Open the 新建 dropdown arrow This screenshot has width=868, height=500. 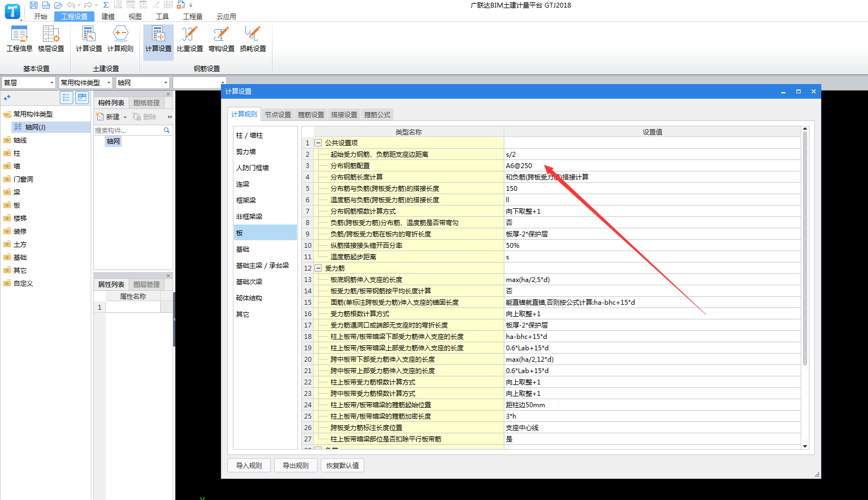(x=125, y=117)
